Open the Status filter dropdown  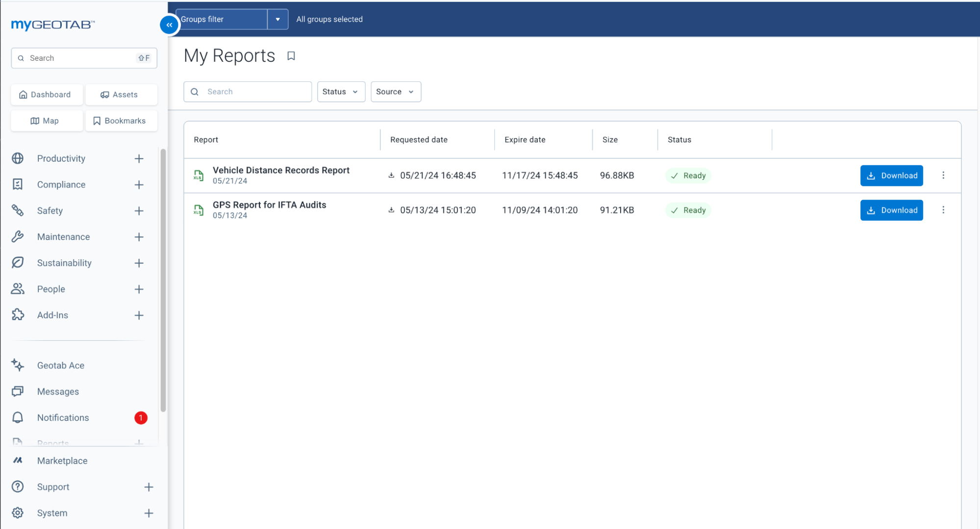pos(341,92)
